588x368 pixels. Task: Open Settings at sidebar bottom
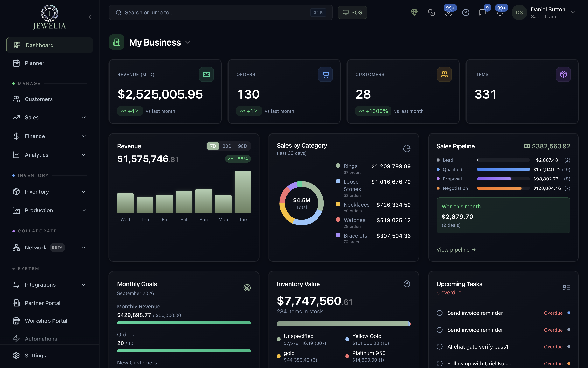[x=50, y=356]
